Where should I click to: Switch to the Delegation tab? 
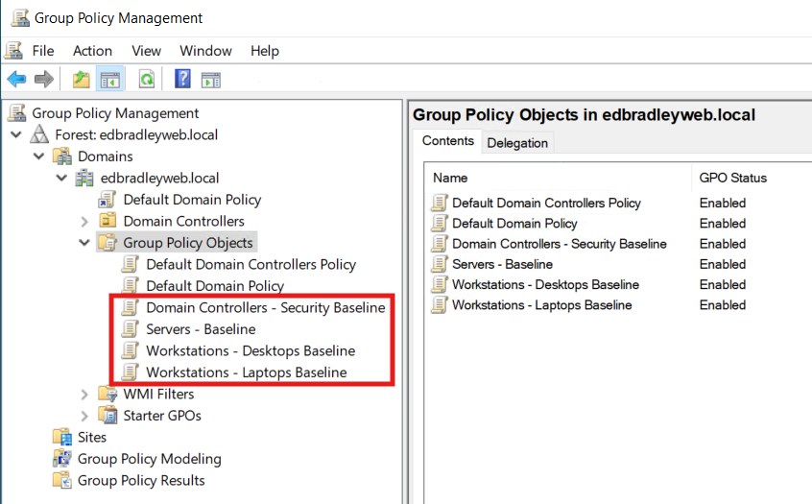coord(517,143)
